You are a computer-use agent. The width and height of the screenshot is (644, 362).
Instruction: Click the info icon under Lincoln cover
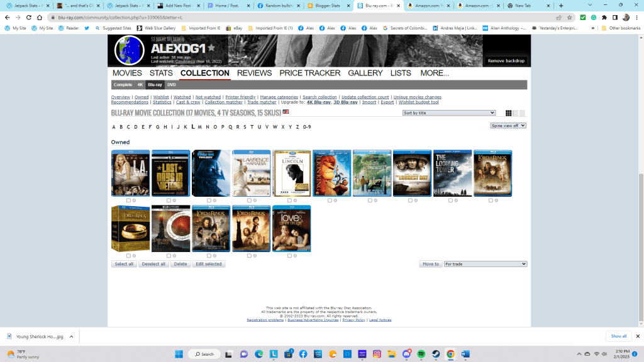click(296, 200)
